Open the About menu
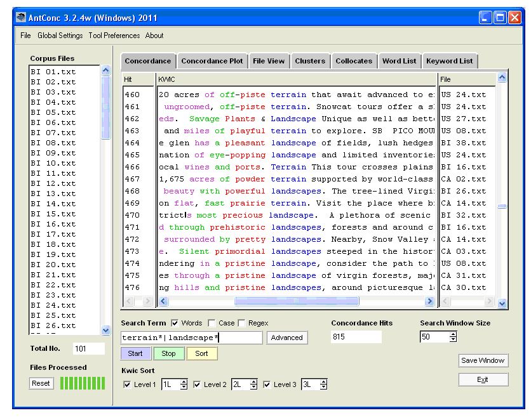Image resolution: width=531 pixels, height=420 pixels. tap(154, 36)
